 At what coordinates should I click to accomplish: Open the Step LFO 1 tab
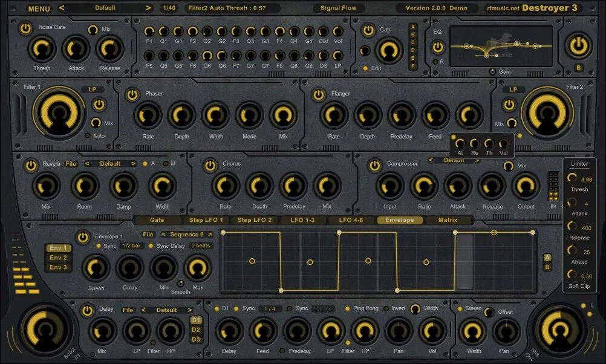[x=206, y=220]
